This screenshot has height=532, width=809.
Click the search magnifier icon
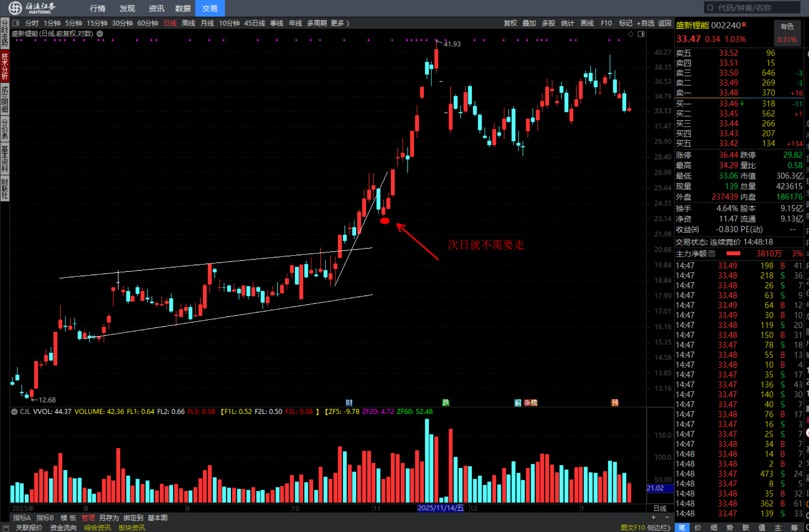(710, 8)
